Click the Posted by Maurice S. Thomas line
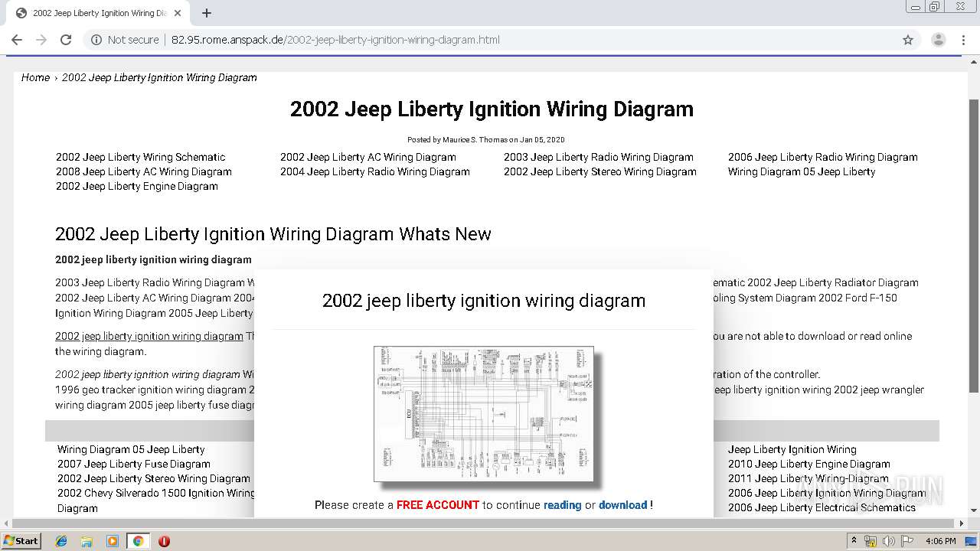 [x=486, y=140]
